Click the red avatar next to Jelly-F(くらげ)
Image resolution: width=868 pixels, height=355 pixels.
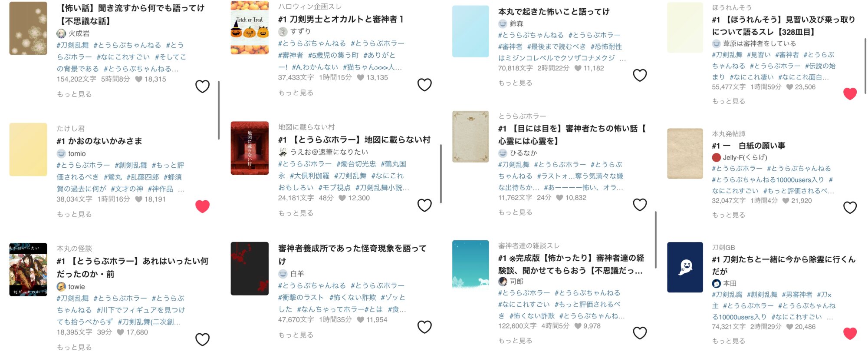point(717,157)
